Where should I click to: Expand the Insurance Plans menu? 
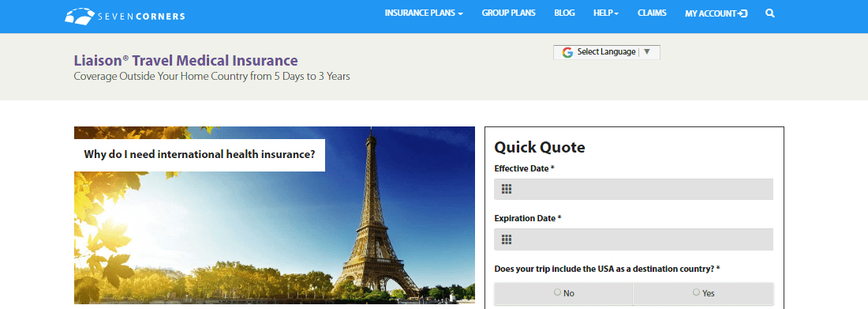(424, 13)
